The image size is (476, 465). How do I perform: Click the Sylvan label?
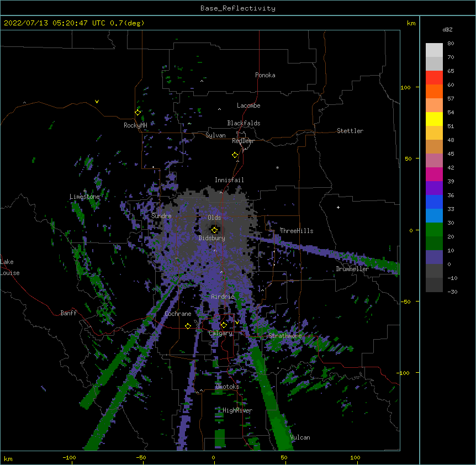pyautogui.click(x=215, y=135)
